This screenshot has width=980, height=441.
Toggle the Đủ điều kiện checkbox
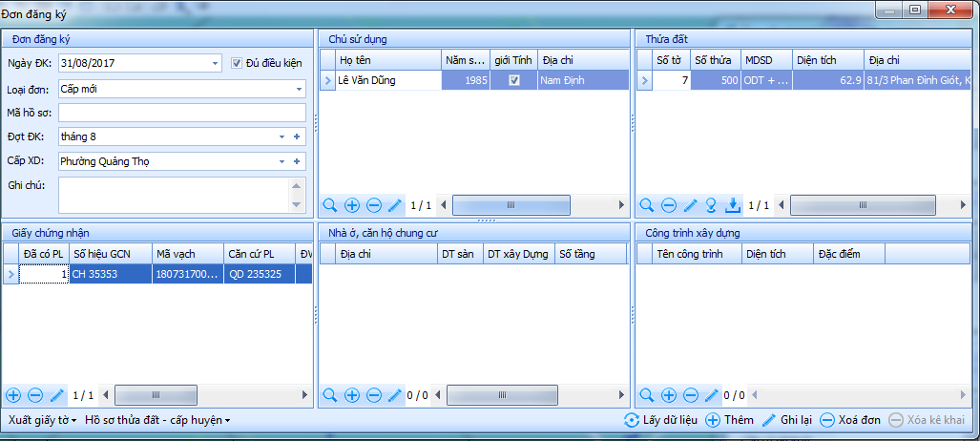[238, 63]
